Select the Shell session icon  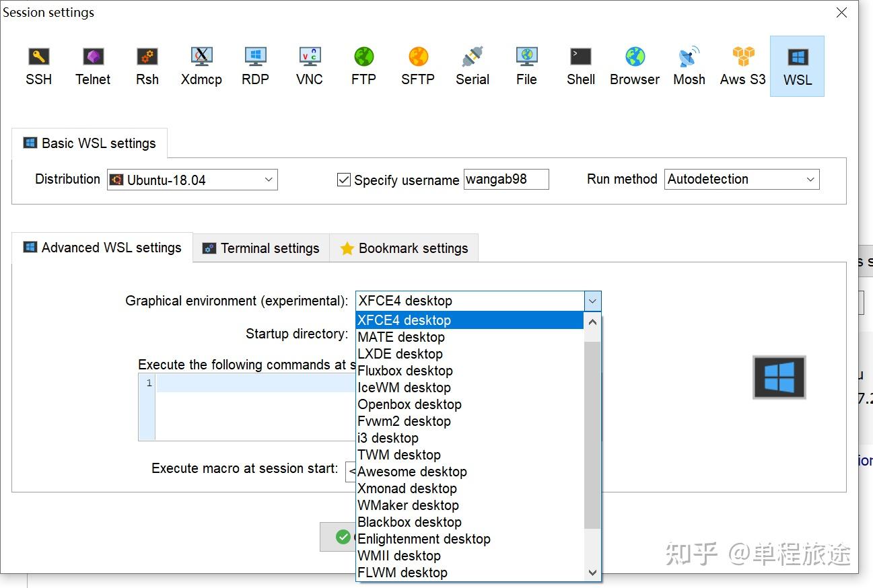pos(580,65)
